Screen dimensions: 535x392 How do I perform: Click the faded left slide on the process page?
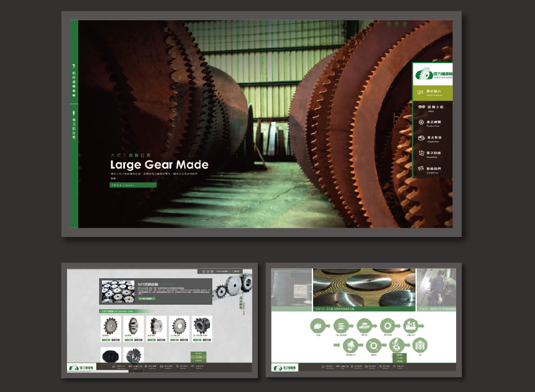[291, 289]
